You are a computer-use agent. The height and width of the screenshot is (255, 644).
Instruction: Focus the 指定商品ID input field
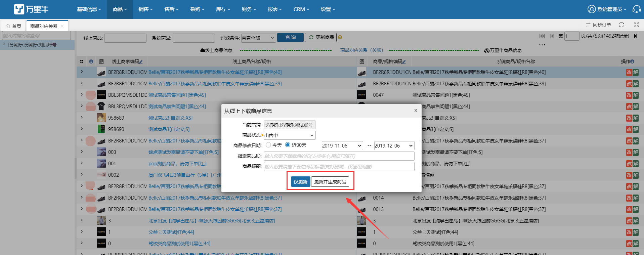click(339, 156)
